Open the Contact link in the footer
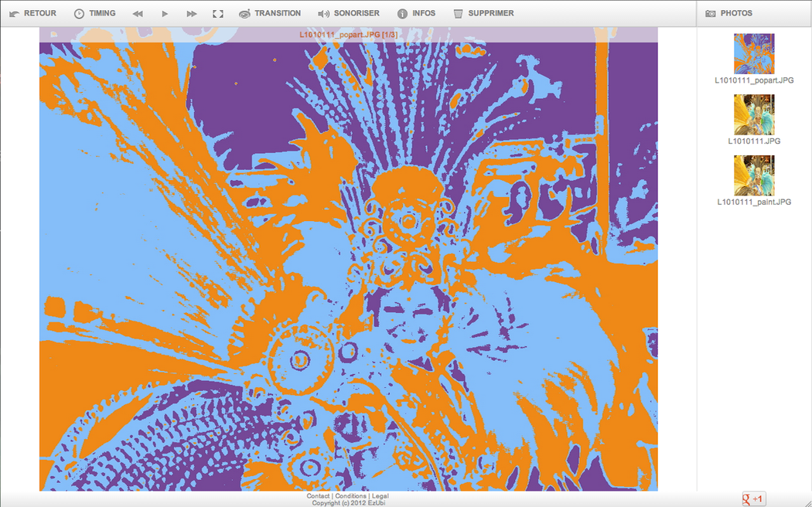Screen dimensions: 812x507 tap(318, 496)
